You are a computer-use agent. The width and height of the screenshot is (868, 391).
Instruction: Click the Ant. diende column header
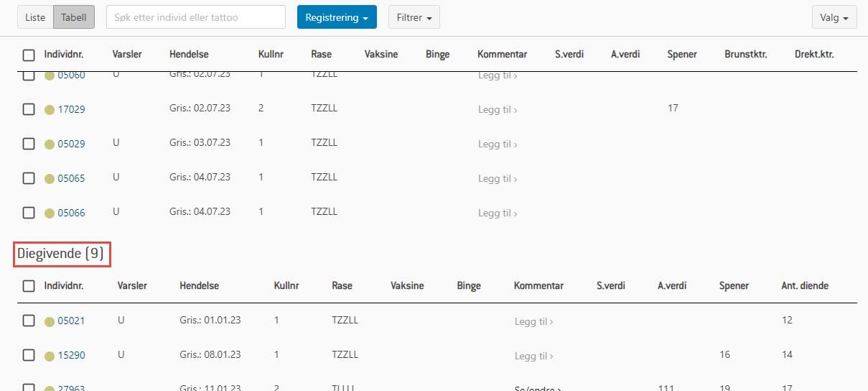(805, 285)
